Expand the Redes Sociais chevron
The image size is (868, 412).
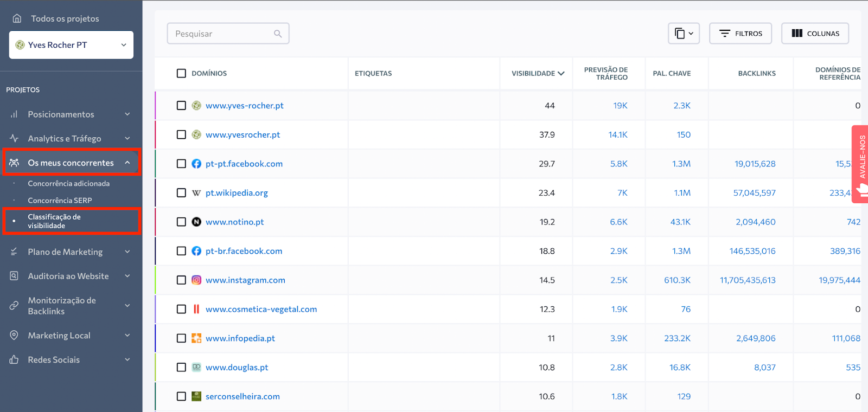tap(127, 359)
